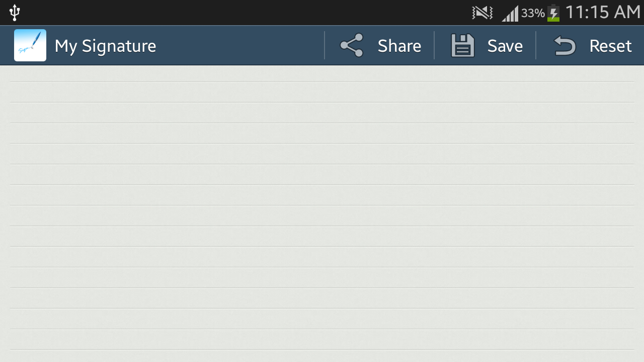Tap the charging battery icon
Viewport: 644px width, 362px height.
tap(553, 13)
